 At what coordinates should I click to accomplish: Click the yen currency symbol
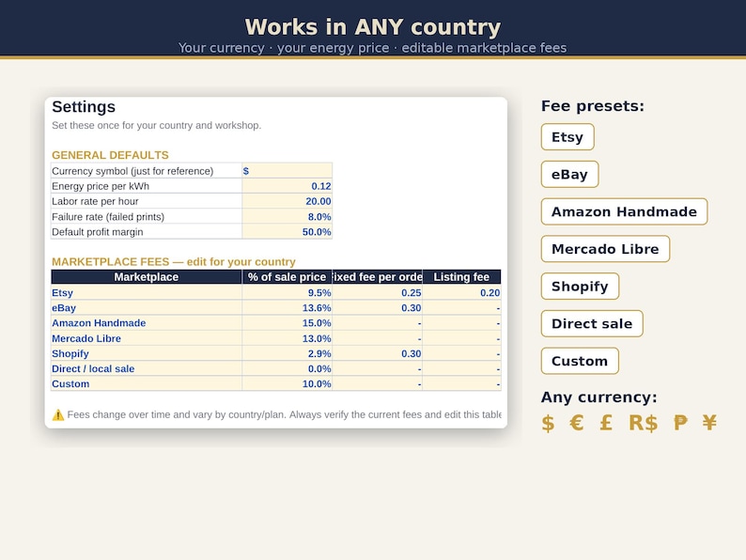[709, 423]
